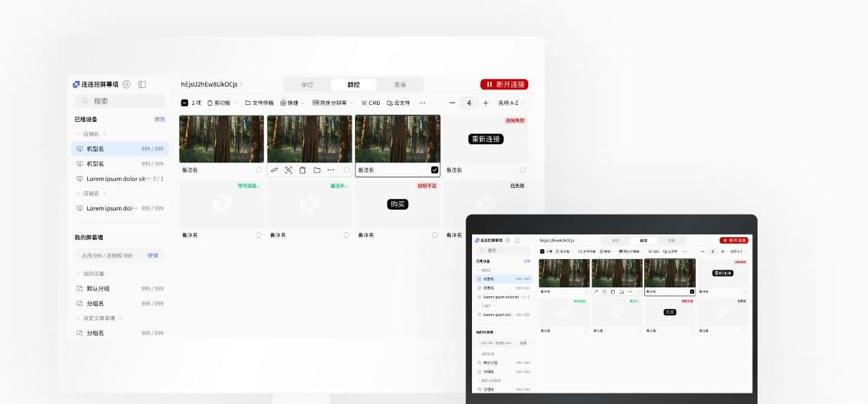Switch to the 群控 tab
The image size is (868, 404).
354,84
